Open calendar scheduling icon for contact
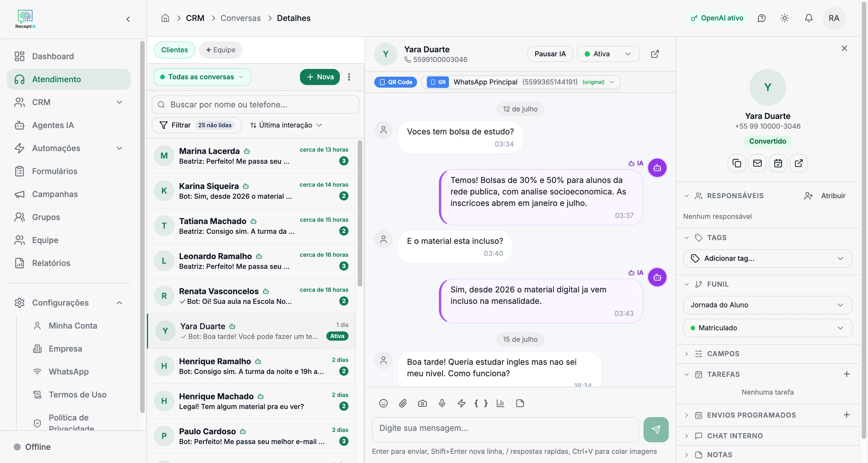Image resolution: width=868 pixels, height=463 pixels. (x=778, y=163)
